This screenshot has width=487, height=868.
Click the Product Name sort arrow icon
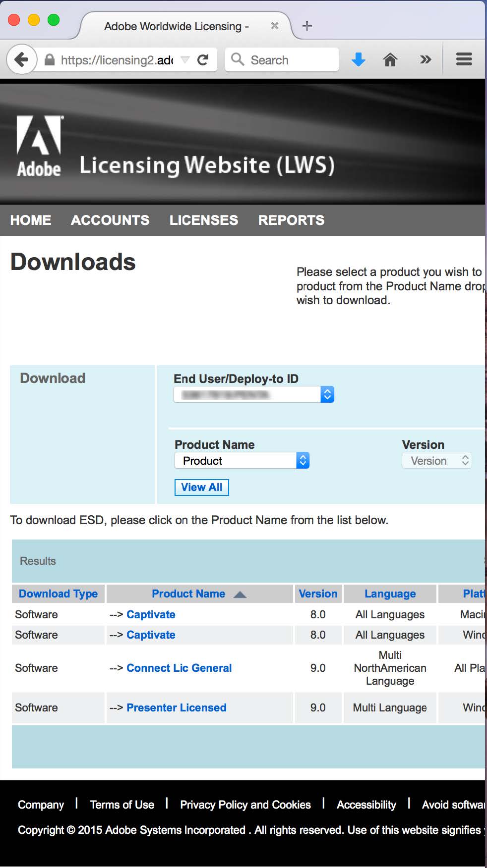click(240, 595)
